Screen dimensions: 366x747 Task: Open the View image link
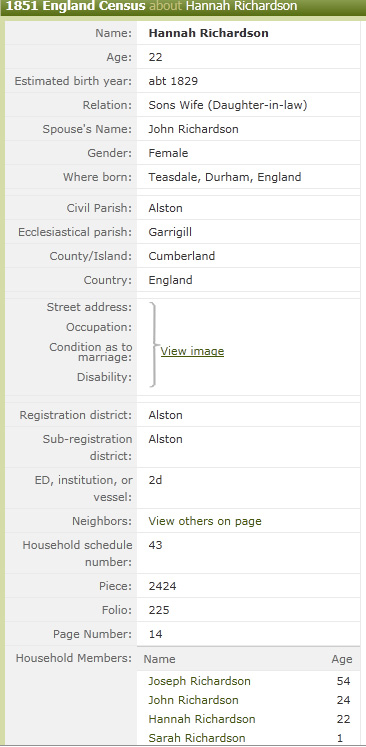coord(192,351)
